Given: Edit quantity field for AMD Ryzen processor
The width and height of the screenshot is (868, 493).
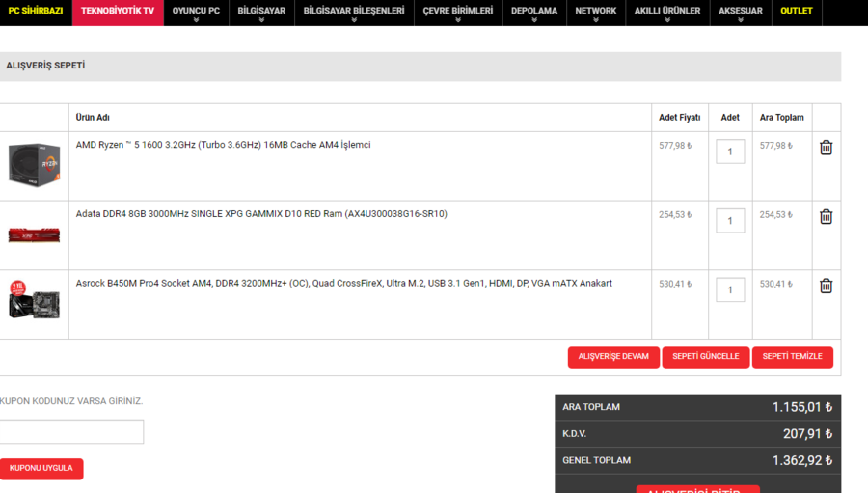Looking at the screenshot, I should click(730, 151).
